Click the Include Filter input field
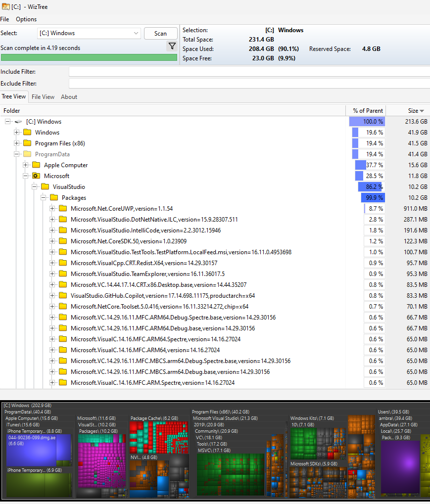The height and width of the screenshot is (504, 430). pyautogui.click(x=249, y=72)
